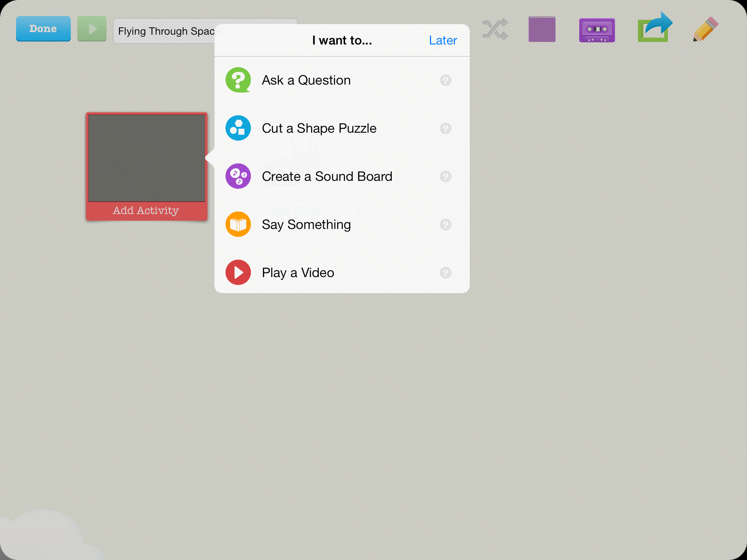Show help for Say Something

point(445,224)
